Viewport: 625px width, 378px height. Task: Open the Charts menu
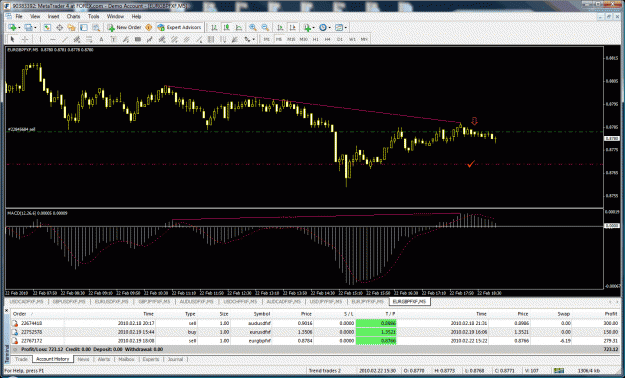point(73,16)
